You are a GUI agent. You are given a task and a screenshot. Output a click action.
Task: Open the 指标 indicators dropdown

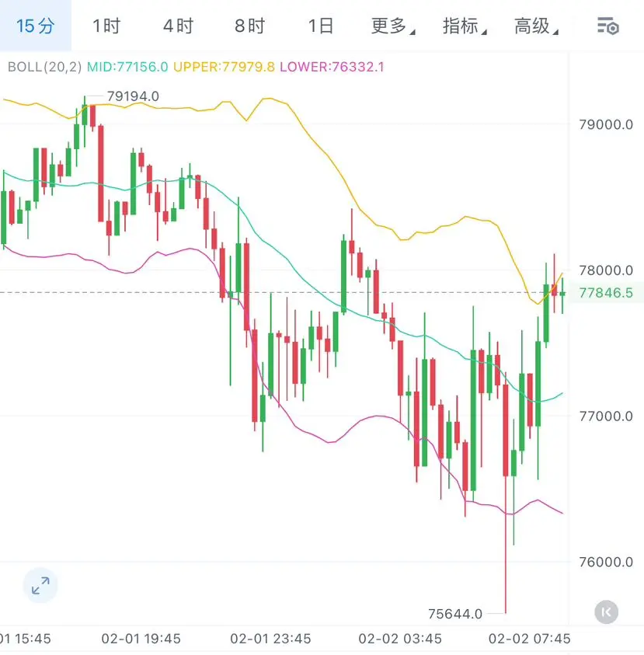[x=465, y=26]
